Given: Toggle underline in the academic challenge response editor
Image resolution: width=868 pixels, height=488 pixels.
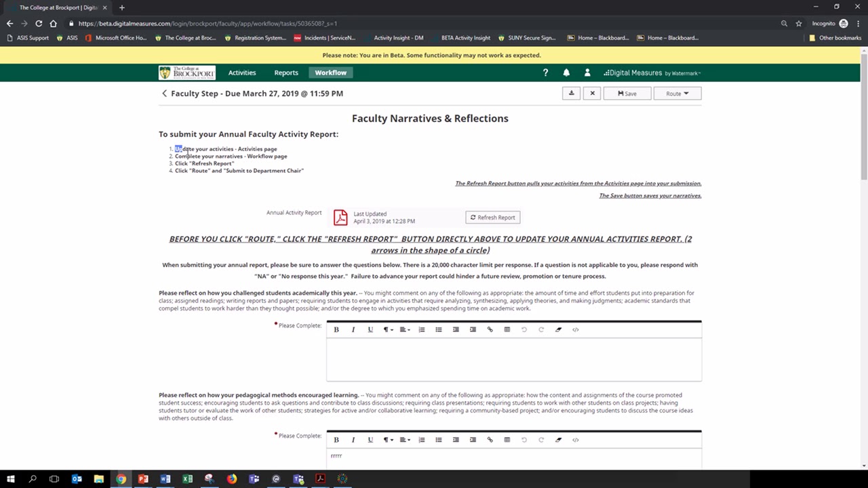Looking at the screenshot, I should 370,329.
